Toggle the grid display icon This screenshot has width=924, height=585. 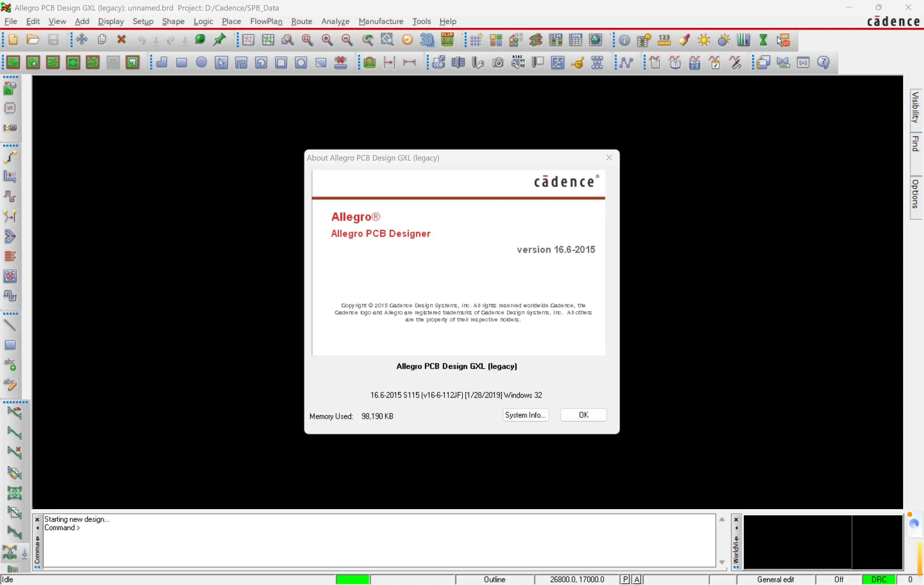[x=476, y=40]
